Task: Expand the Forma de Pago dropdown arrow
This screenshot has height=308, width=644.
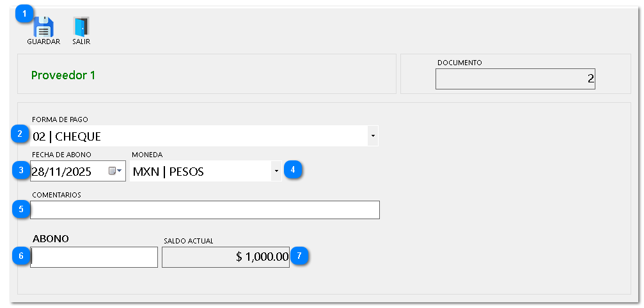Action: coord(373,136)
